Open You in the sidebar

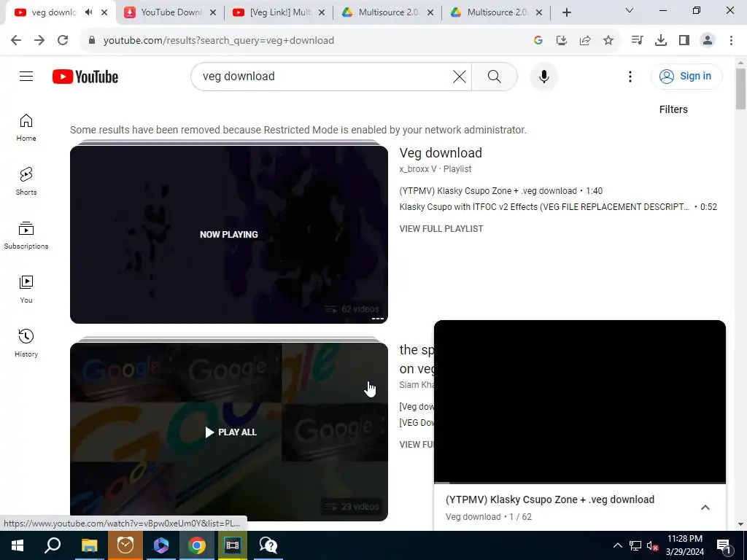26,289
